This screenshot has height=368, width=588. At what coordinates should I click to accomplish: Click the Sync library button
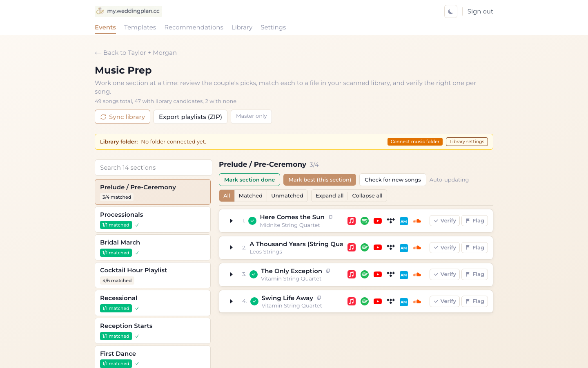(x=122, y=117)
